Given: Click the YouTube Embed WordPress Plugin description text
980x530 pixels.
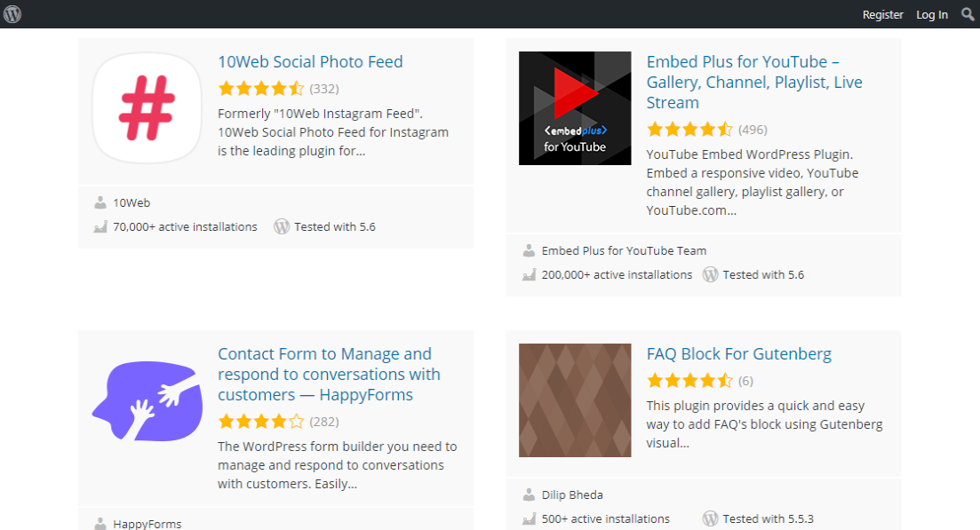Looking at the screenshot, I should tap(753, 182).
